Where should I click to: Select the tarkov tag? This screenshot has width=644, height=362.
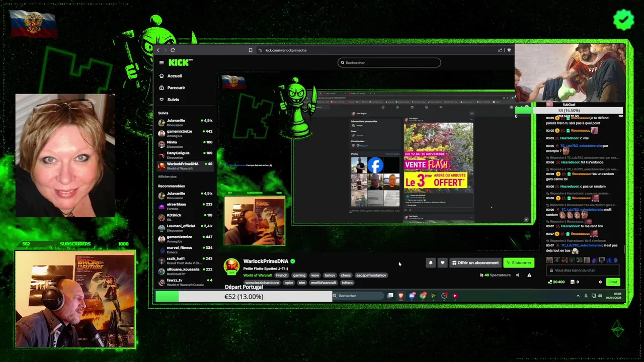(x=330, y=276)
